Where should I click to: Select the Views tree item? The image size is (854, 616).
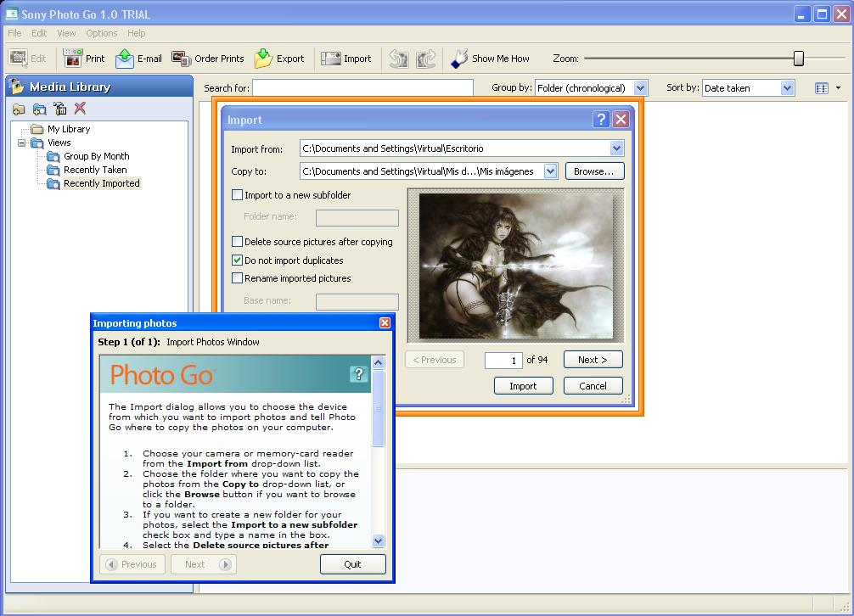(x=59, y=143)
